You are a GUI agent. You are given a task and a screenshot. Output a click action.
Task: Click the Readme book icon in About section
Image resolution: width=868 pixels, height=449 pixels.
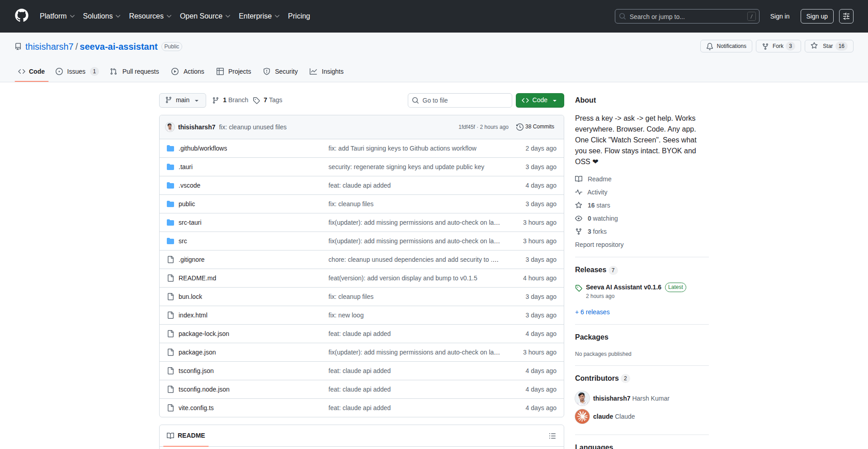click(x=579, y=179)
